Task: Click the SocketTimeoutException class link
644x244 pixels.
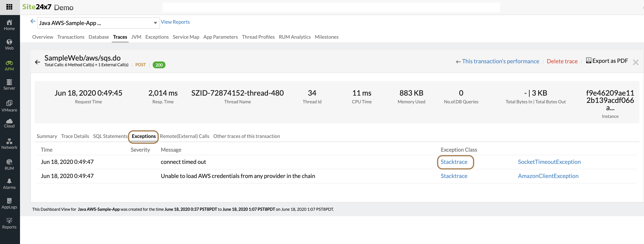Action: pyautogui.click(x=549, y=162)
